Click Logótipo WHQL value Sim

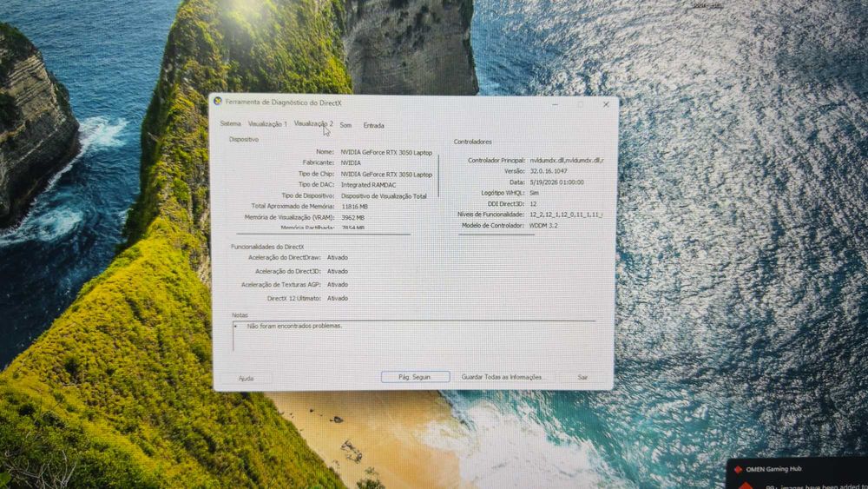tap(534, 193)
